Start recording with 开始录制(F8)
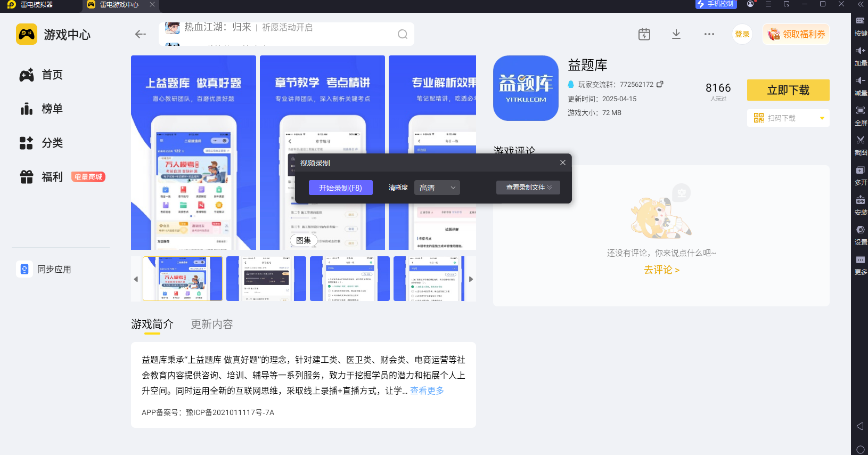Viewport: 868px width, 455px height. point(341,188)
